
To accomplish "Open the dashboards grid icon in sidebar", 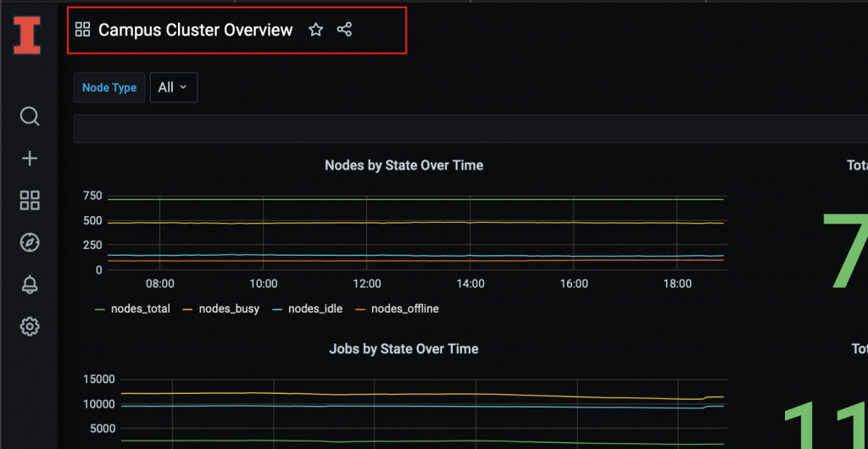I will 30,201.
